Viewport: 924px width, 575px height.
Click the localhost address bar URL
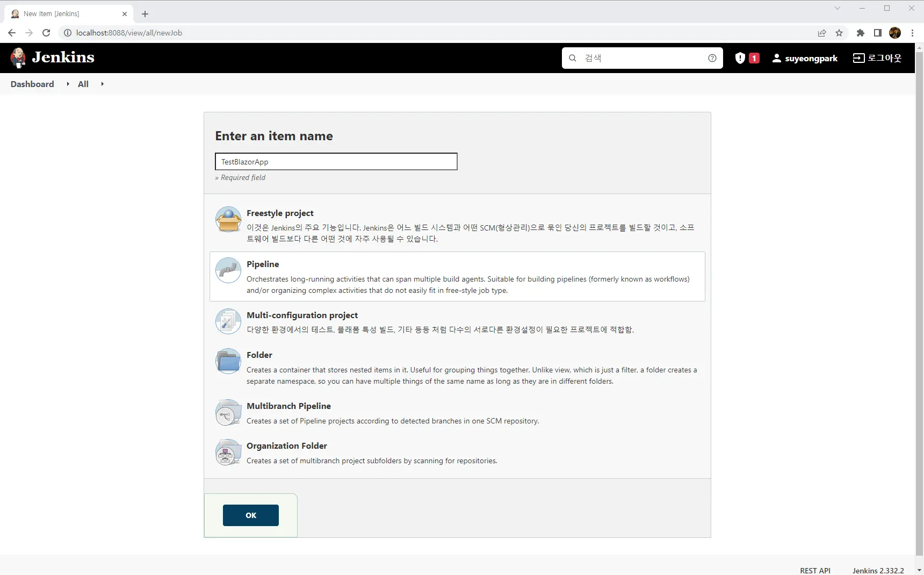(129, 33)
